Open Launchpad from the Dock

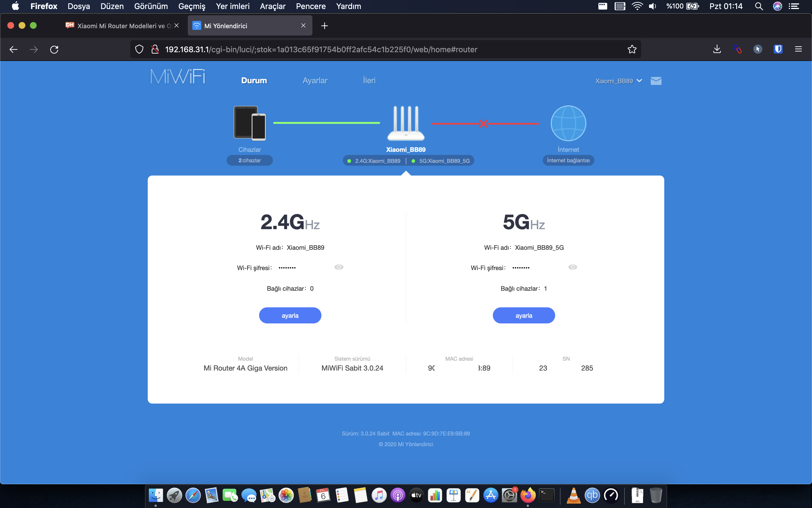[175, 495]
